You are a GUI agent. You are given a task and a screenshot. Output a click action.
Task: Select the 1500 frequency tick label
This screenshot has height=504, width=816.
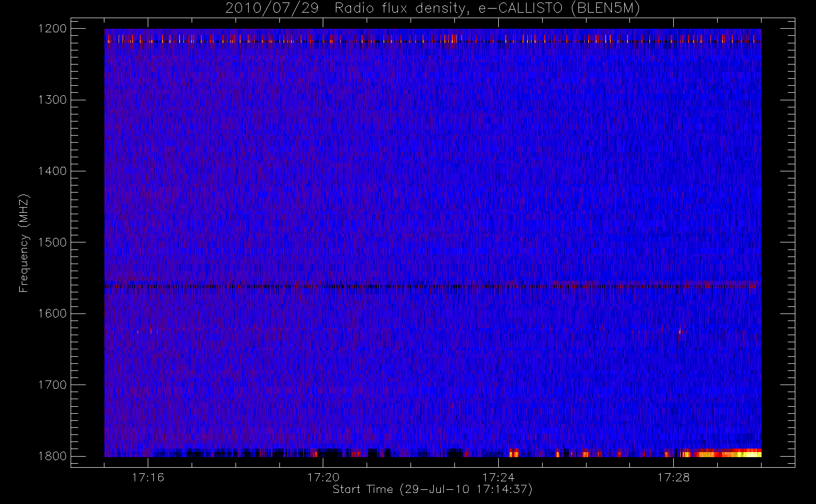[52, 242]
